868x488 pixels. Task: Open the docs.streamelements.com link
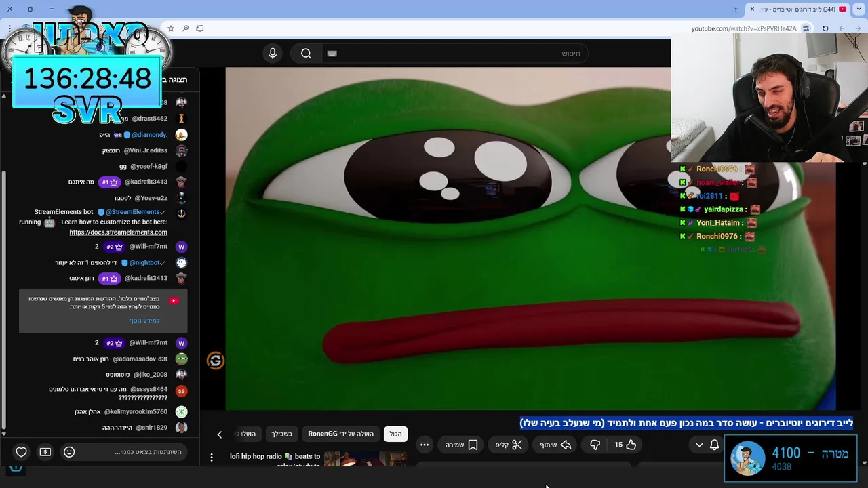[x=118, y=232]
